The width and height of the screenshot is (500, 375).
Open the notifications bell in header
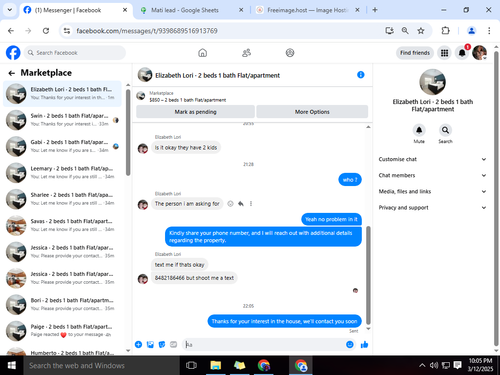pyautogui.click(x=462, y=53)
